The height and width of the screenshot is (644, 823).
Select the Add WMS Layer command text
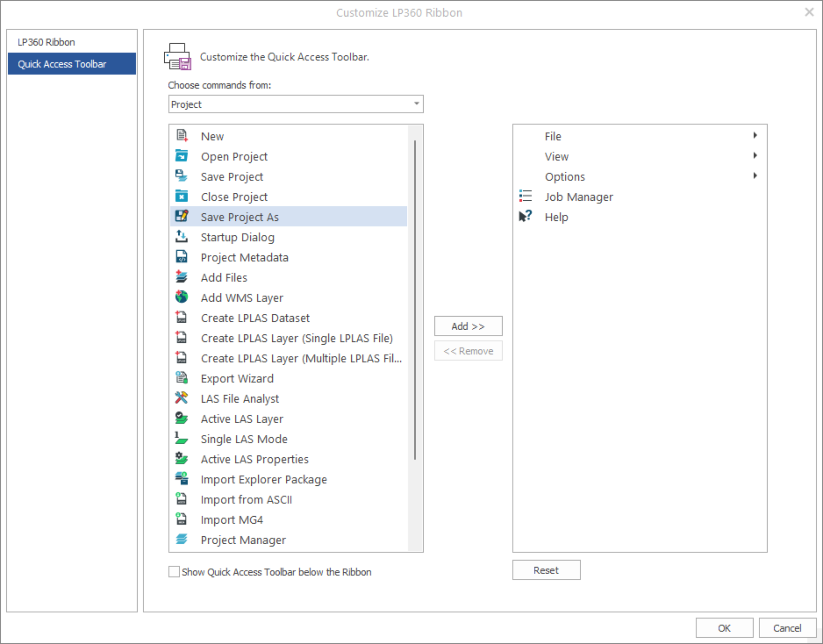click(242, 298)
